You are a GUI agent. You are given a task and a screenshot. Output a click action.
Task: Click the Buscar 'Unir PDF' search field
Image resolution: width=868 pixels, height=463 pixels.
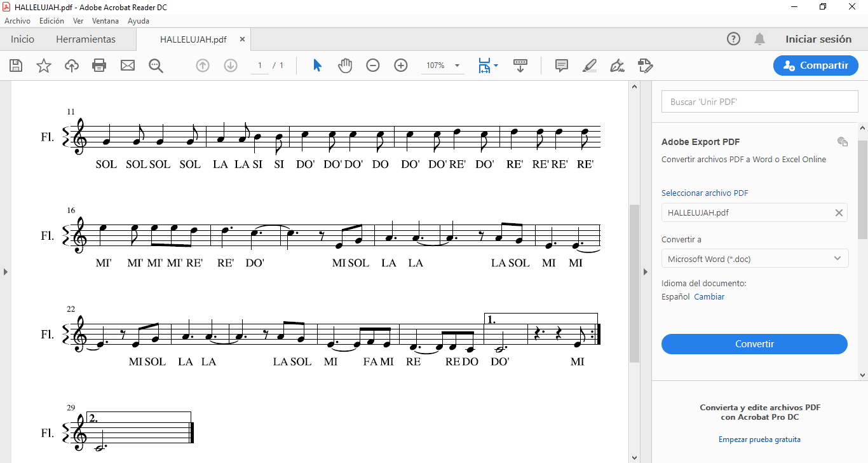pyautogui.click(x=760, y=102)
